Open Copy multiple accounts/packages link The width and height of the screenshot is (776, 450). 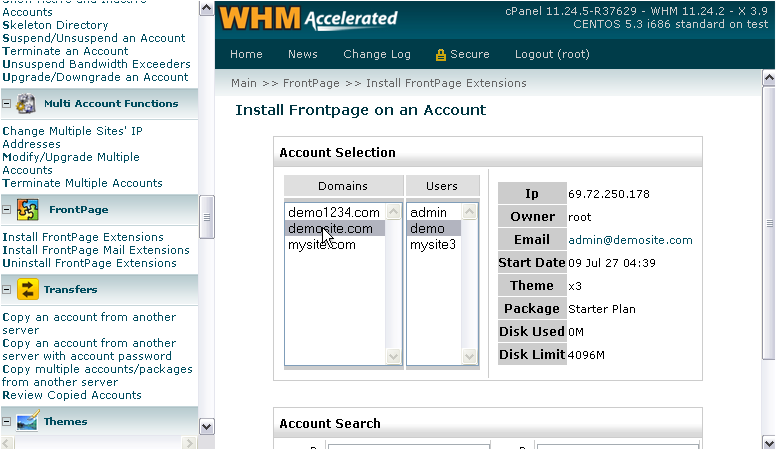coord(97,375)
